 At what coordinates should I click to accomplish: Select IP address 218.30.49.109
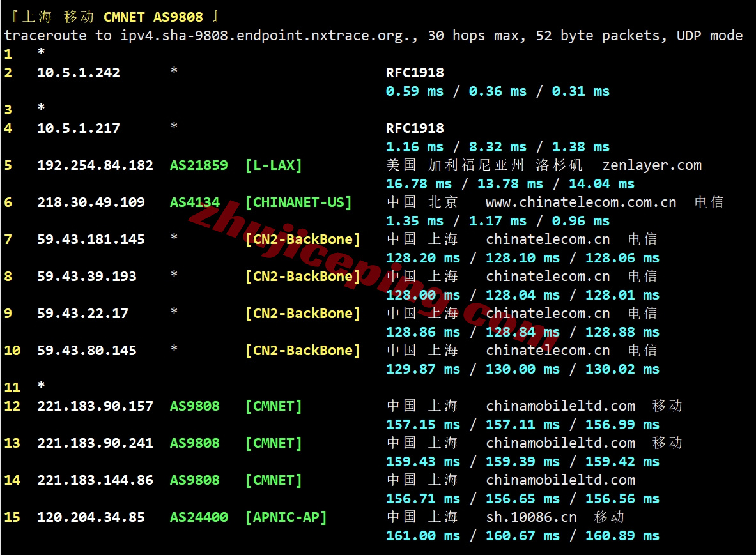91,202
